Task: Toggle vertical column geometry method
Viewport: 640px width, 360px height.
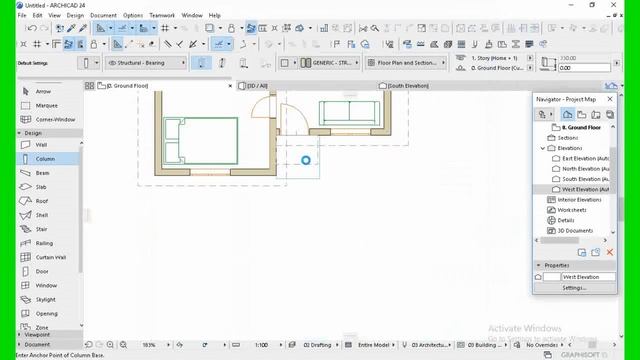Action: 201,63
